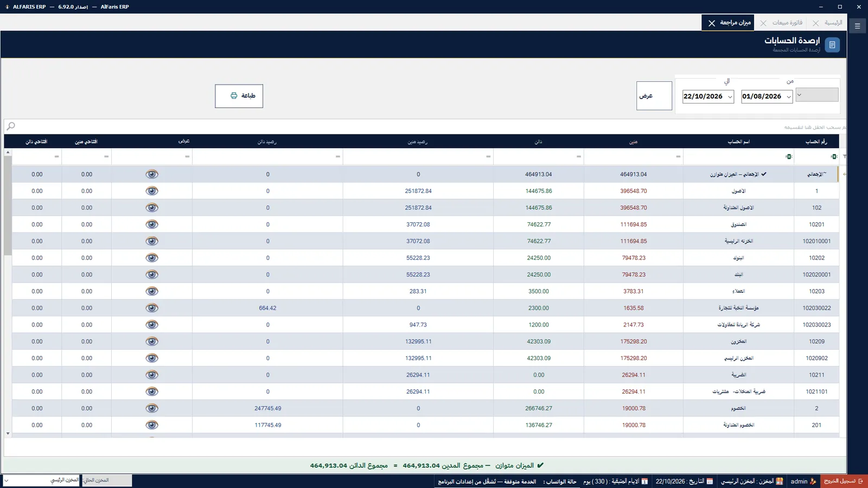Open view icon for الخصوم المتداولة 201
Image resolution: width=868 pixels, height=488 pixels.
click(152, 425)
